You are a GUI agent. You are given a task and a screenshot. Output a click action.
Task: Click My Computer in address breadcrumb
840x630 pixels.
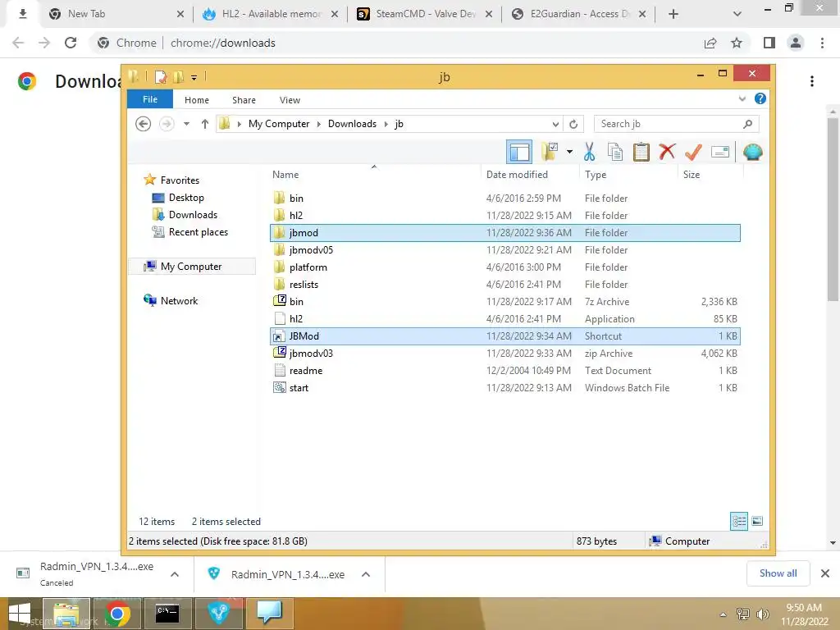tap(279, 124)
